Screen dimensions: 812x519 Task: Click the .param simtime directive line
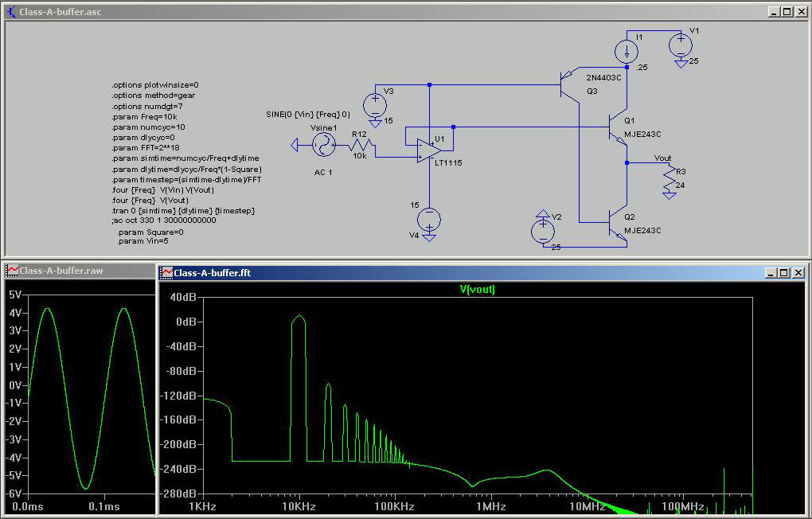point(185,158)
